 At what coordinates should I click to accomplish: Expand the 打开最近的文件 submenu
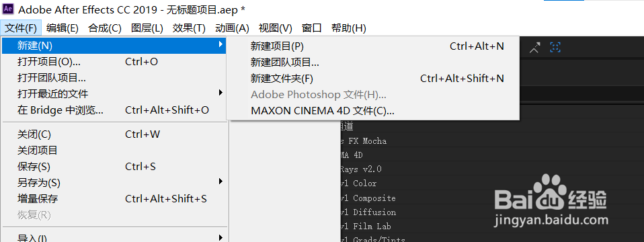click(221, 93)
